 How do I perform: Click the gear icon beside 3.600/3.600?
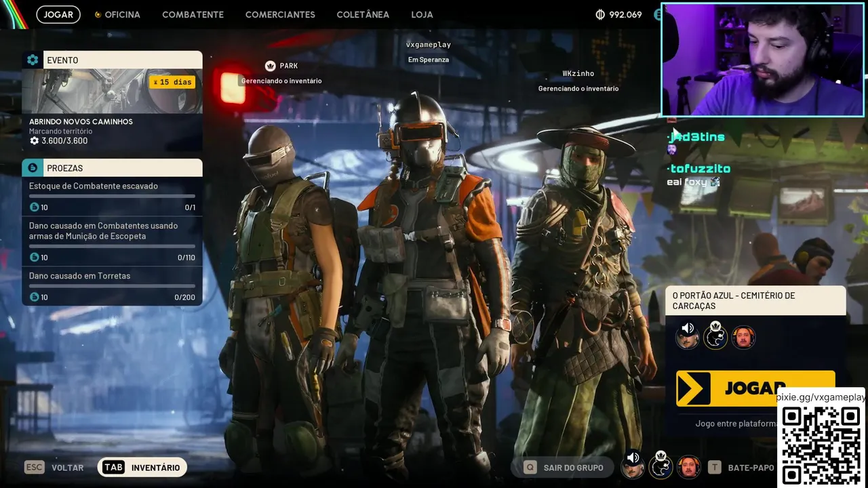click(x=35, y=141)
